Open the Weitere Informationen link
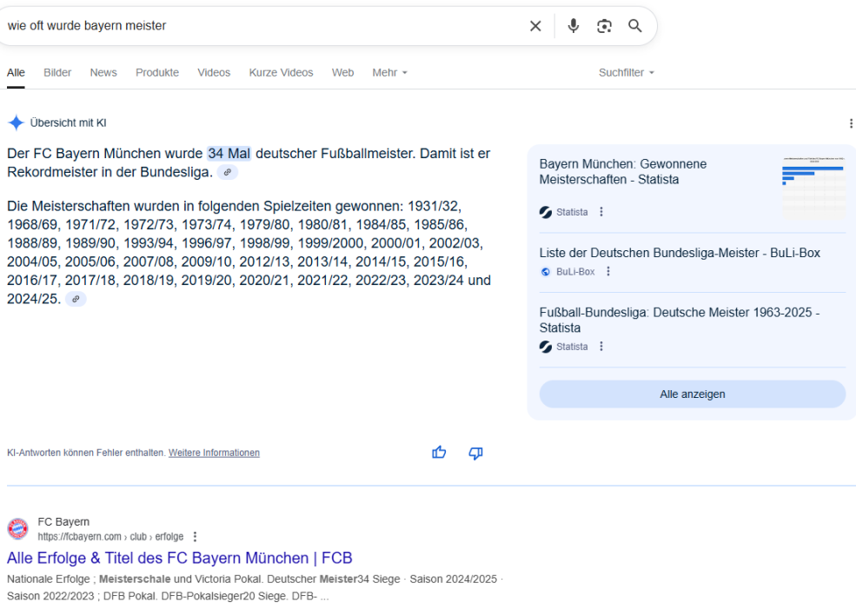Image resolution: width=856 pixels, height=616 pixels. click(214, 452)
